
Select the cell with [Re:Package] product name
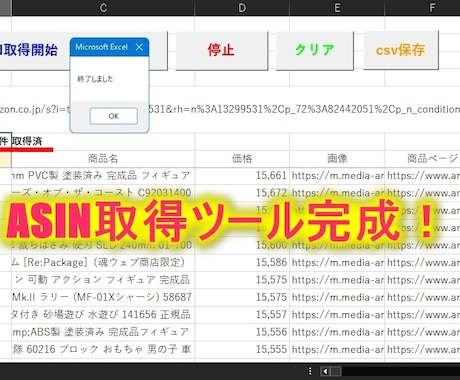[103, 263]
